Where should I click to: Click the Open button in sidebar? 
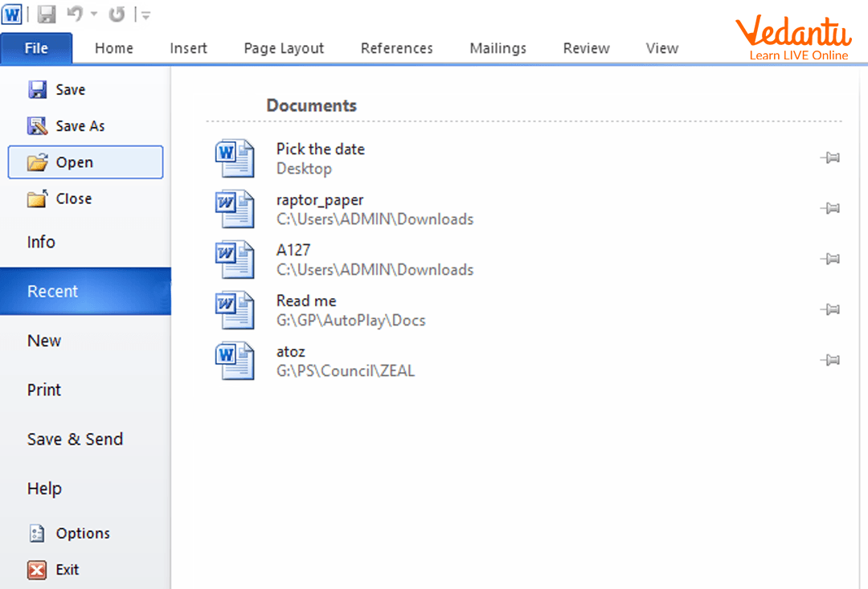pos(84,162)
